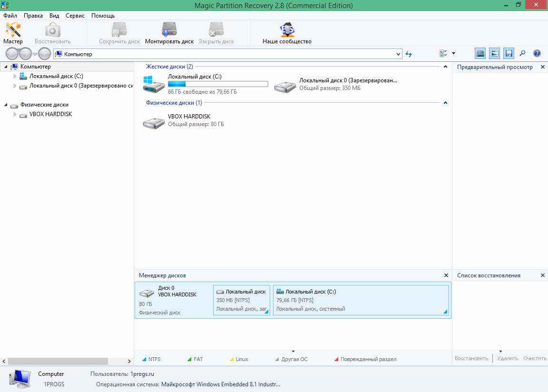Click the C: drive usage bar
Screen dimensions: 548x392
[218, 84]
